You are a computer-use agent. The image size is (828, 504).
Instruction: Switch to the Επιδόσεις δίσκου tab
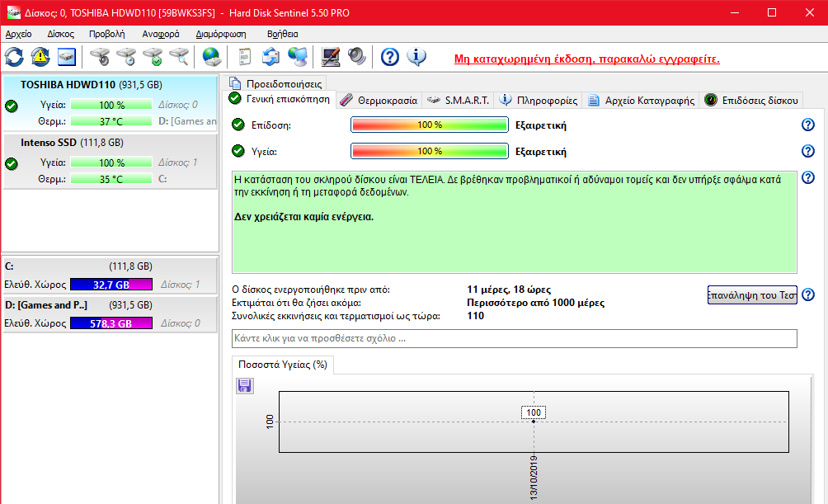tap(752, 101)
